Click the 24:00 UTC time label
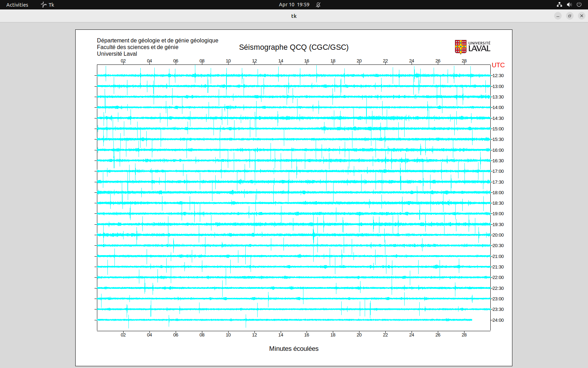The width and height of the screenshot is (588, 368). click(x=498, y=320)
